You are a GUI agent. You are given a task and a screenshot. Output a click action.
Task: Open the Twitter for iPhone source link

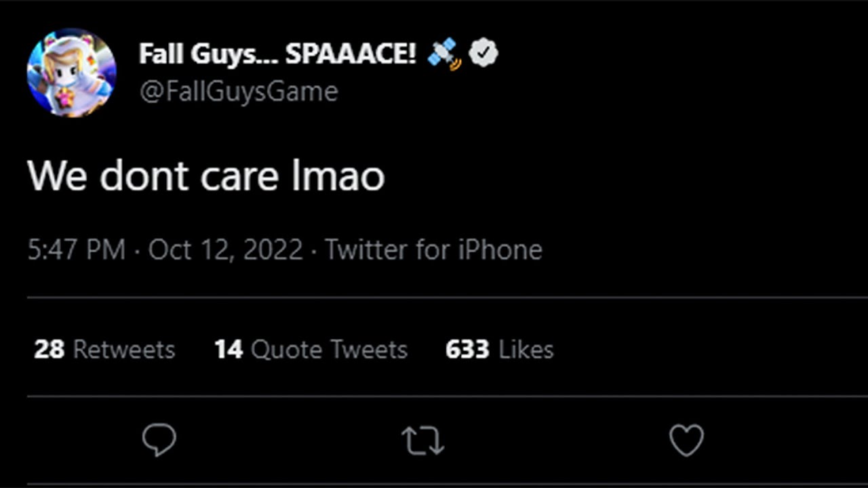point(433,250)
